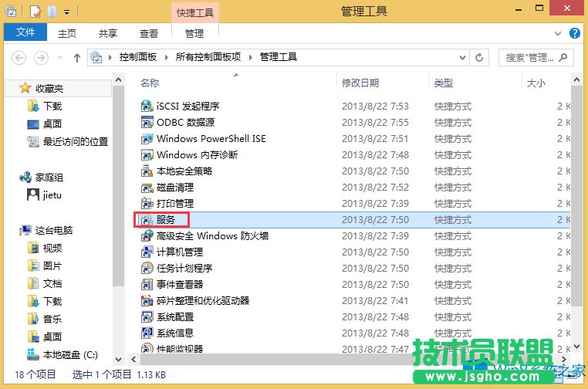Sort by the 类型 column header
The height and width of the screenshot is (389, 588).
[443, 83]
